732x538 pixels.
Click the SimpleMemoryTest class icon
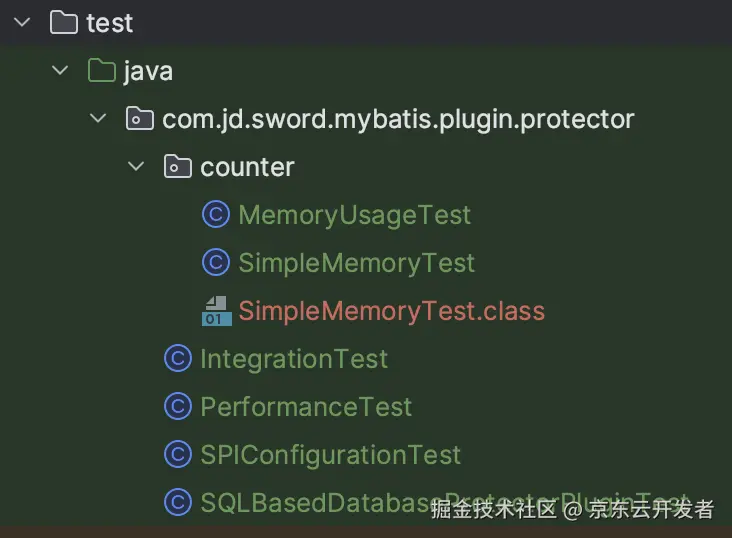coord(216,263)
